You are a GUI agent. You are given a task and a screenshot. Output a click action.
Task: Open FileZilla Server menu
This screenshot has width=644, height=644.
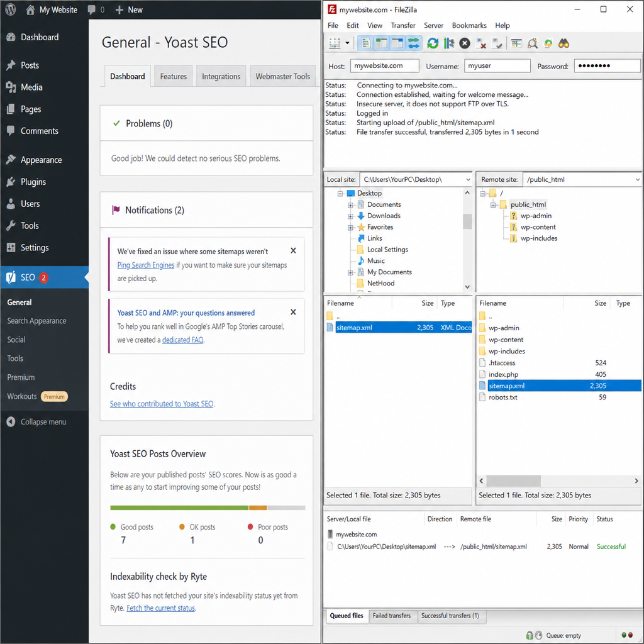point(433,25)
